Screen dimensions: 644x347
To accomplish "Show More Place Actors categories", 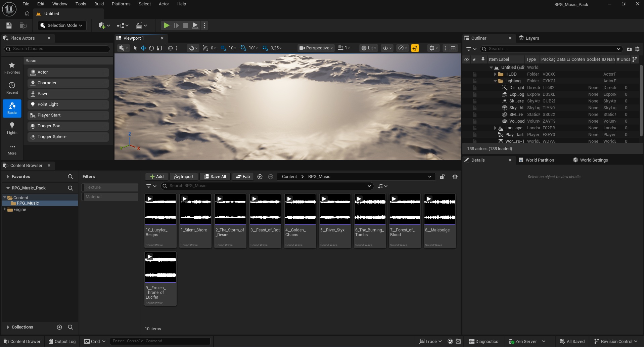I will (x=12, y=149).
